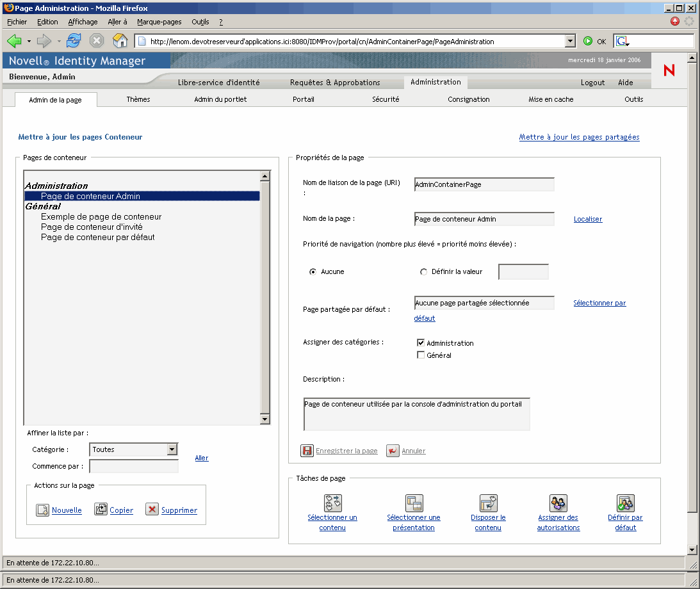Click the priority value input field
The width and height of the screenshot is (700, 589).
tap(523, 271)
